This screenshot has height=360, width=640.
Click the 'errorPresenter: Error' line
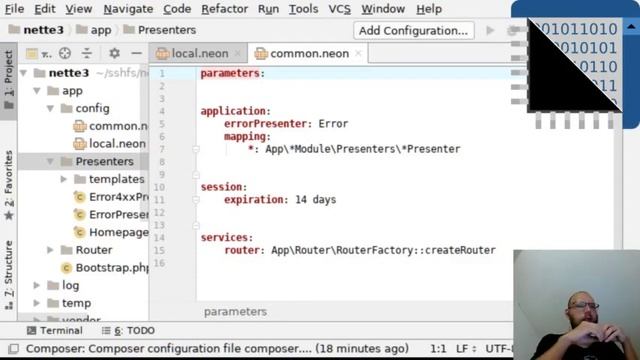click(286, 124)
